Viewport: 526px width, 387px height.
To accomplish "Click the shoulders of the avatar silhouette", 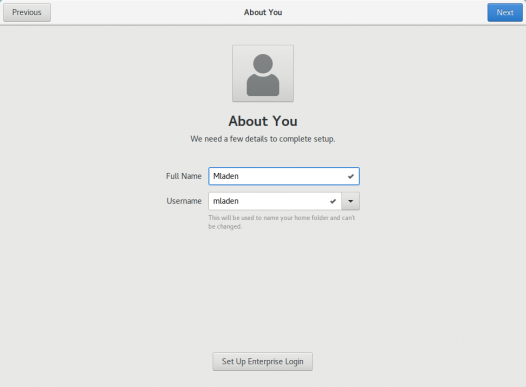I will tap(263, 85).
